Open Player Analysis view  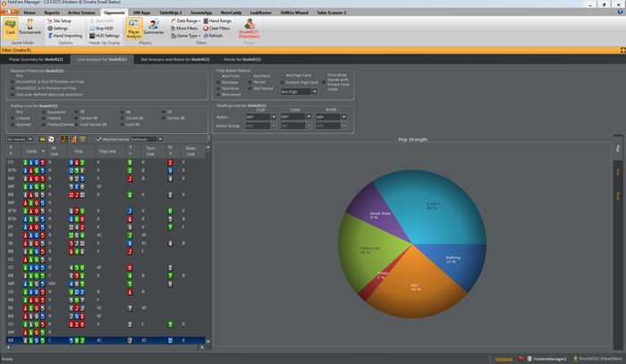pos(134,28)
